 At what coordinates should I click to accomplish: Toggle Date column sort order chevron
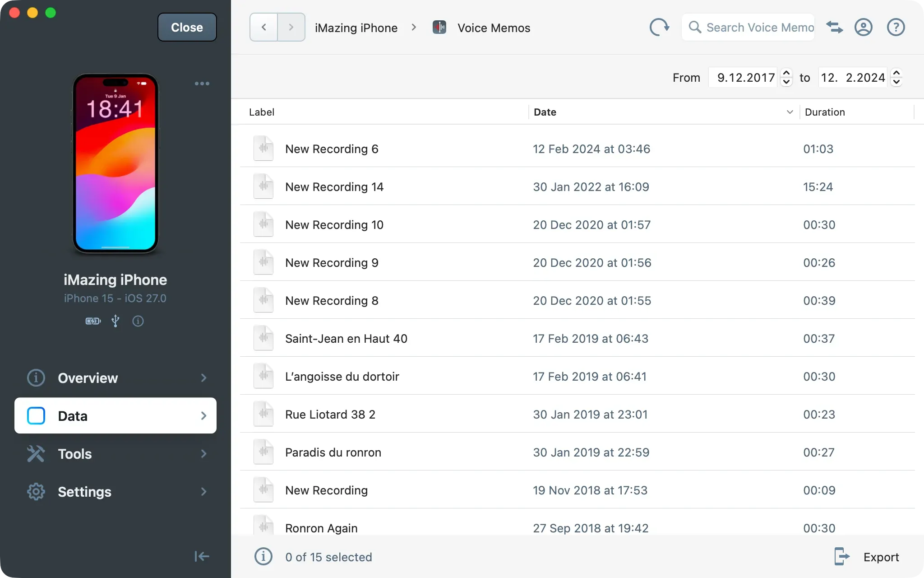[x=790, y=112]
